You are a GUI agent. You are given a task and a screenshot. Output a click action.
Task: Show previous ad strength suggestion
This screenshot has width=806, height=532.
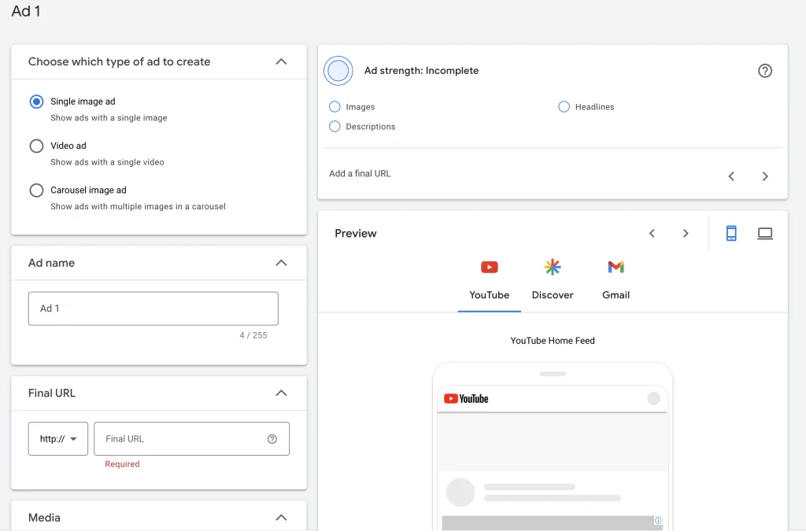point(731,176)
